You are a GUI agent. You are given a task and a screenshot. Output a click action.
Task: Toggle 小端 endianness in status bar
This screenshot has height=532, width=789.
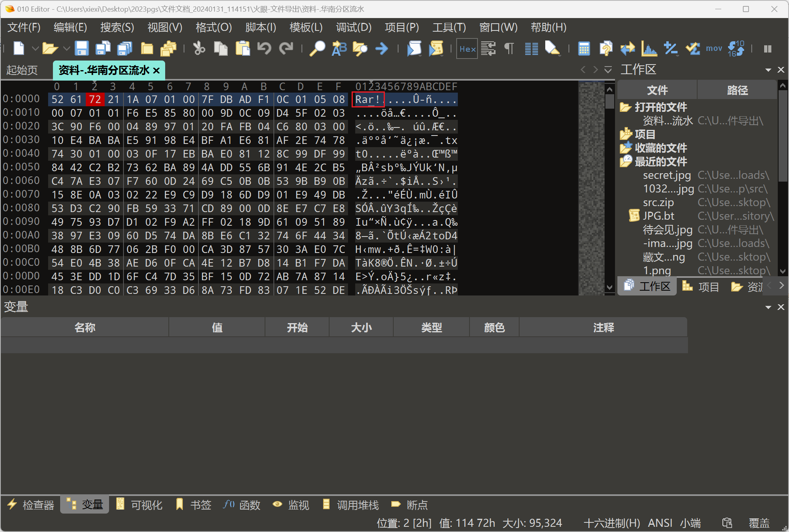690,523
